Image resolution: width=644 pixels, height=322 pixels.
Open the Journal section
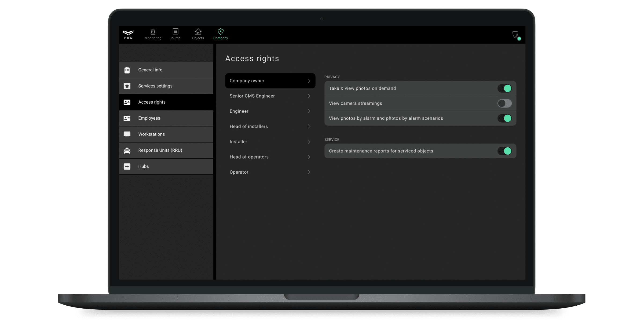click(175, 34)
